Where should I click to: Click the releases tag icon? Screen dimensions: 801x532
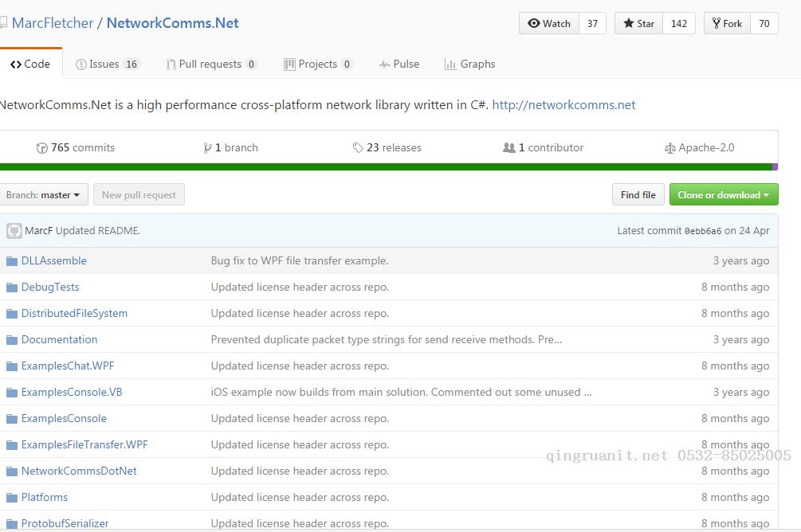pyautogui.click(x=358, y=148)
